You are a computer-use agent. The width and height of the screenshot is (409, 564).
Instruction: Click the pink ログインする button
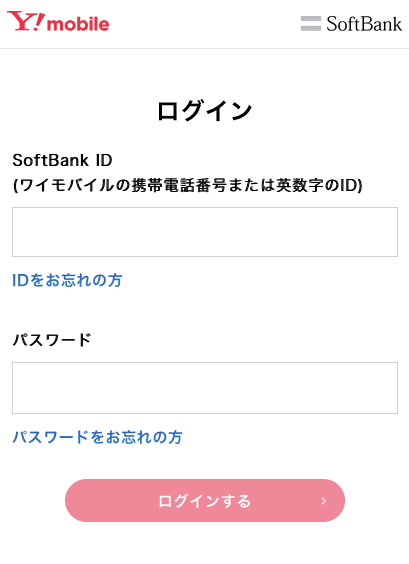pos(205,501)
